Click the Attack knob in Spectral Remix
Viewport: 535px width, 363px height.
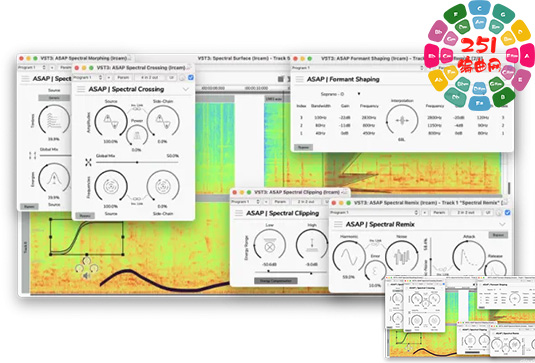[x=469, y=257]
